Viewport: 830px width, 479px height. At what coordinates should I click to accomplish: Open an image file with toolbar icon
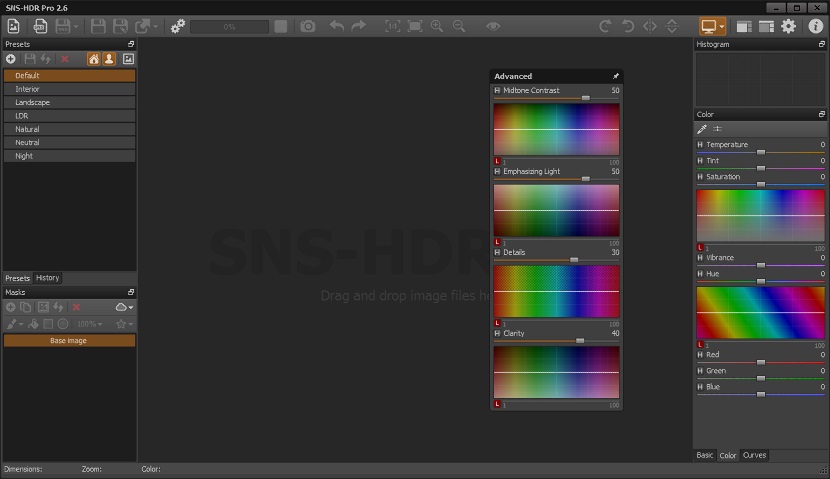point(14,26)
